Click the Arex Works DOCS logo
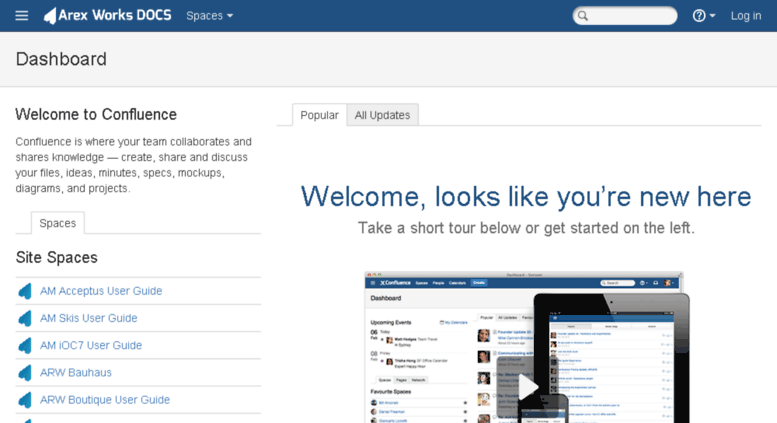Image resolution: width=777 pixels, height=423 pixels. pos(108,15)
